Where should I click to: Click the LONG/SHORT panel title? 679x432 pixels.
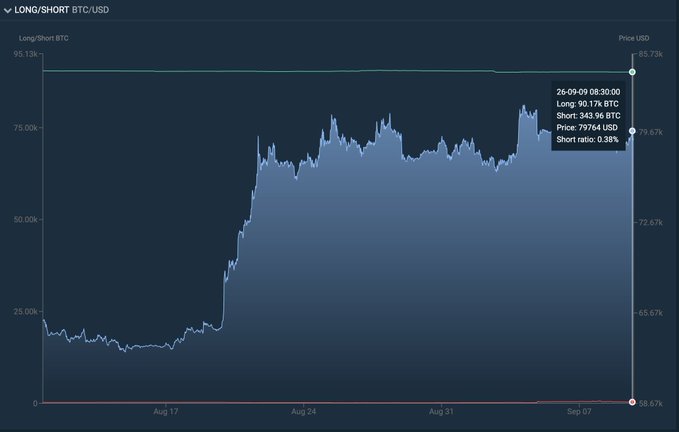[42, 10]
